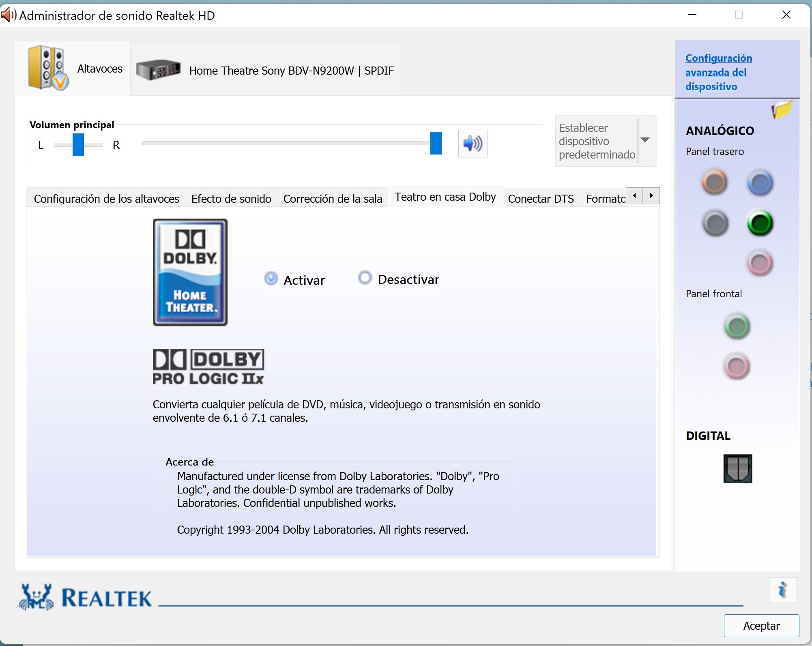Click the pink rear panel jack
Viewport: 812px width, 646px height.
(x=760, y=263)
